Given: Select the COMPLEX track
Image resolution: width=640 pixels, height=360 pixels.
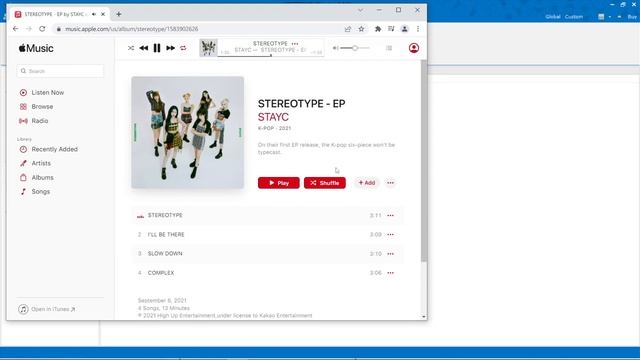Looking at the screenshot, I should point(267,273).
